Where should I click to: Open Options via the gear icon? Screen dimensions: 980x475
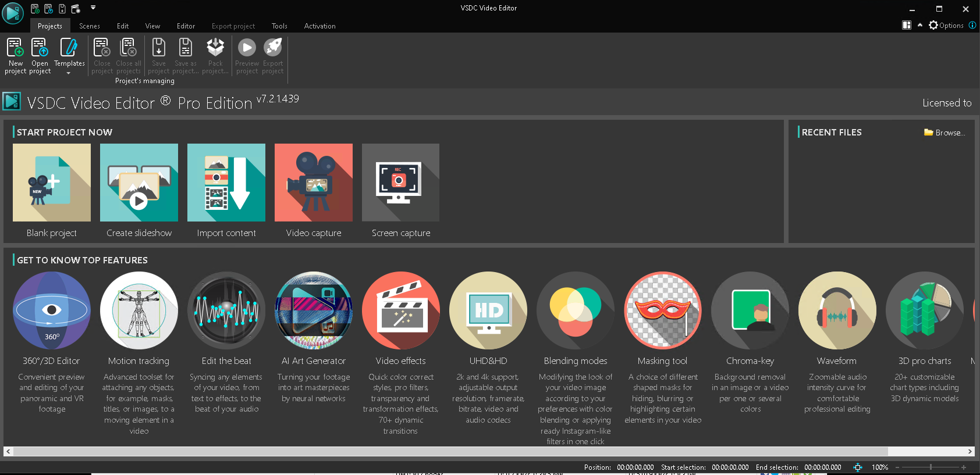click(x=933, y=25)
